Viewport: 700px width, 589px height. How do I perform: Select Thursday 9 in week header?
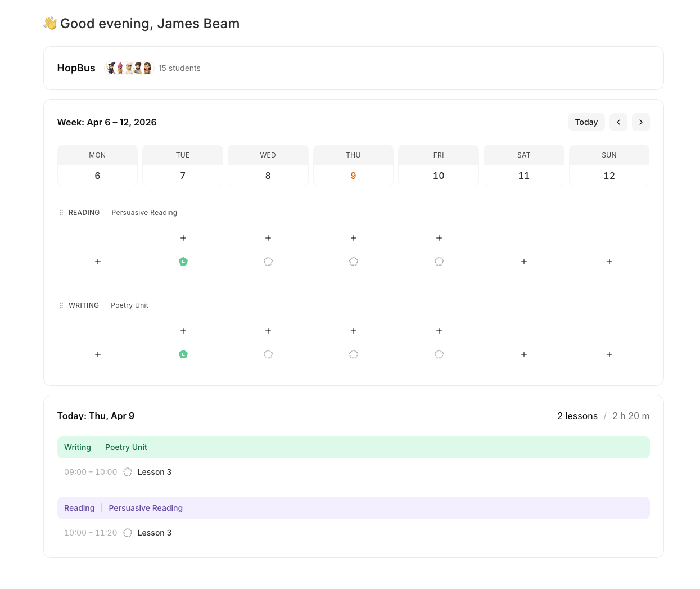pos(353,165)
